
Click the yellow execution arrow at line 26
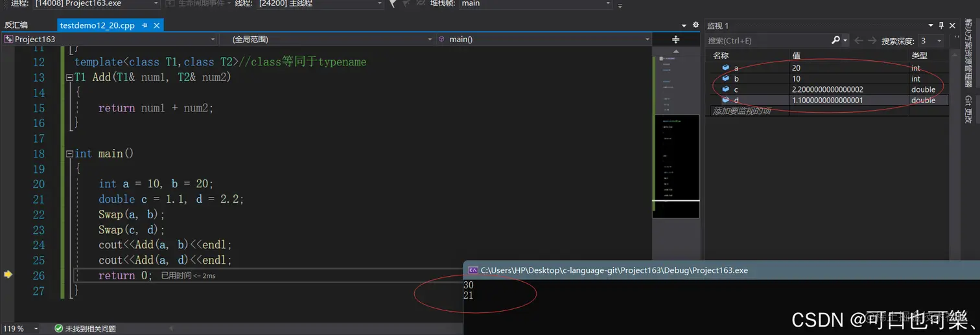8,275
